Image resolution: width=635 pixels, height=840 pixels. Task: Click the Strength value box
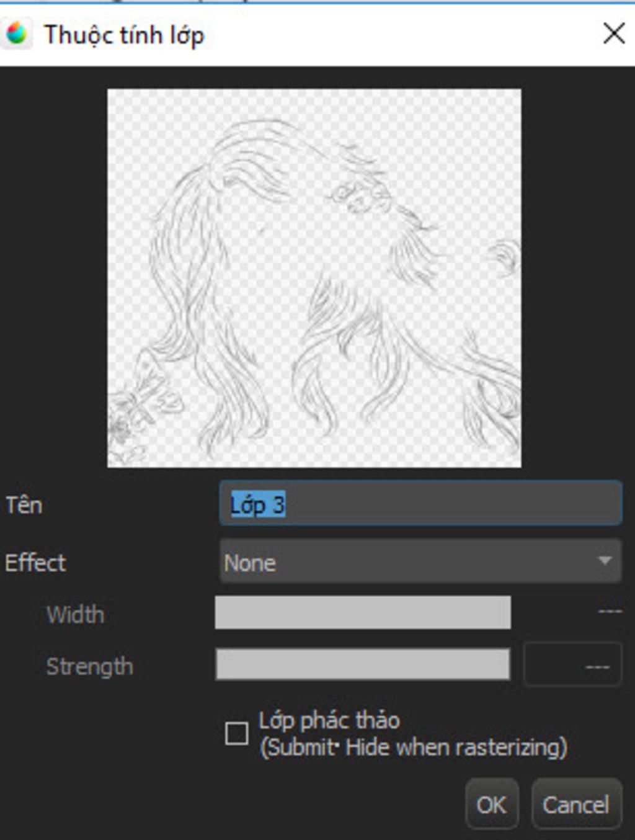pos(572,665)
